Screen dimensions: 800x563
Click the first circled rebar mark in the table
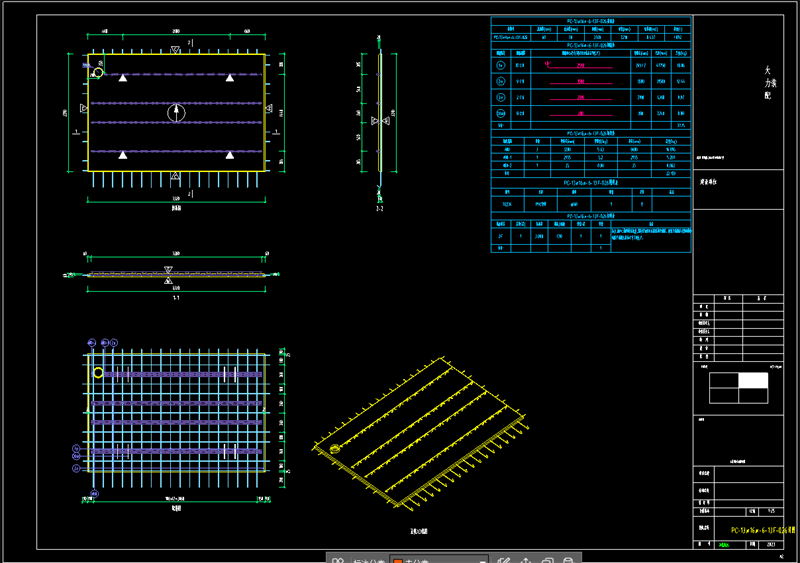coord(501,65)
